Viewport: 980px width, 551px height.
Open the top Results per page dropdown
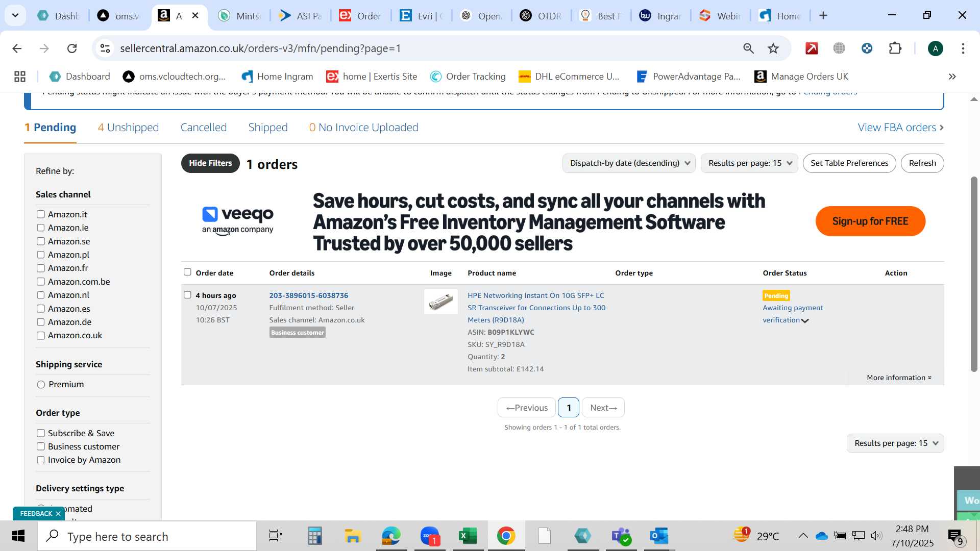(x=749, y=163)
